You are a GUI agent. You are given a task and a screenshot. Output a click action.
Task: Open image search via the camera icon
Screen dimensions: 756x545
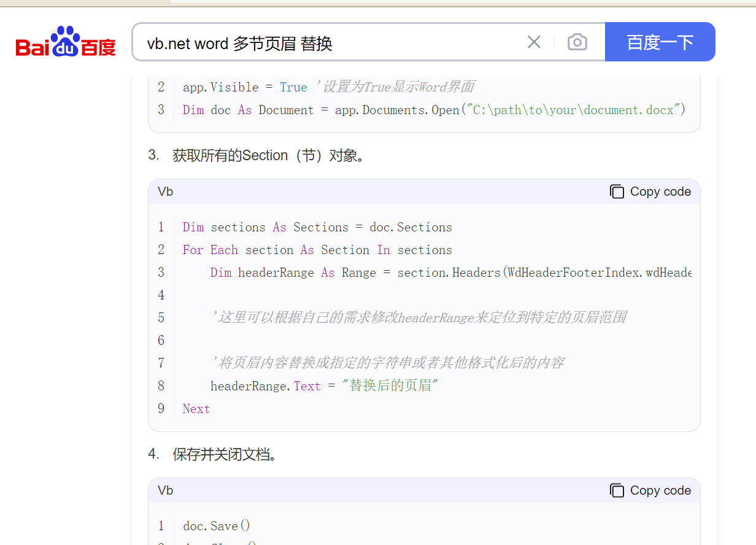click(x=577, y=42)
